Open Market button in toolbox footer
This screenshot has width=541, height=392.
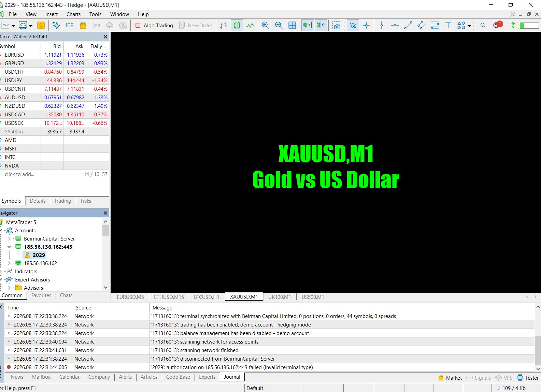(450, 378)
